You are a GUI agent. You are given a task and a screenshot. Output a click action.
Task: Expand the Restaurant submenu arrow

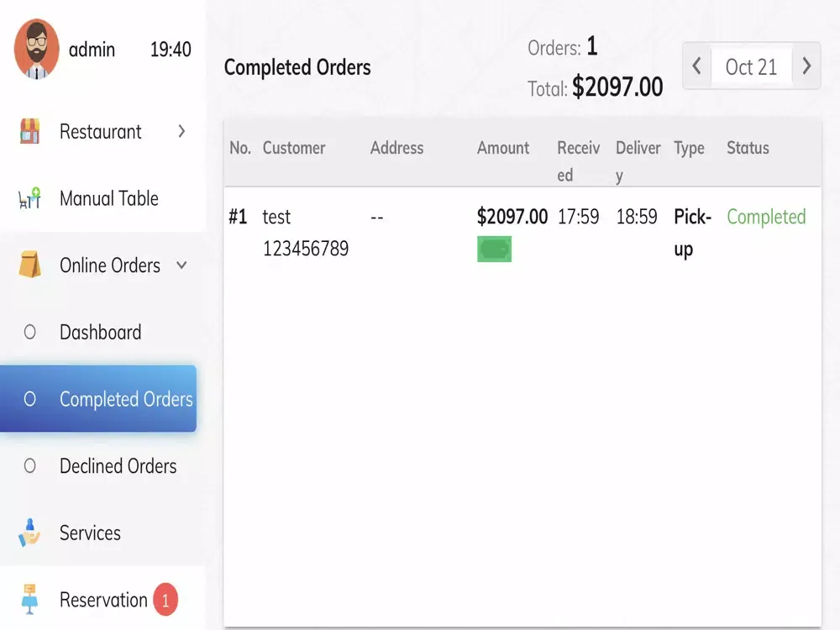(181, 131)
